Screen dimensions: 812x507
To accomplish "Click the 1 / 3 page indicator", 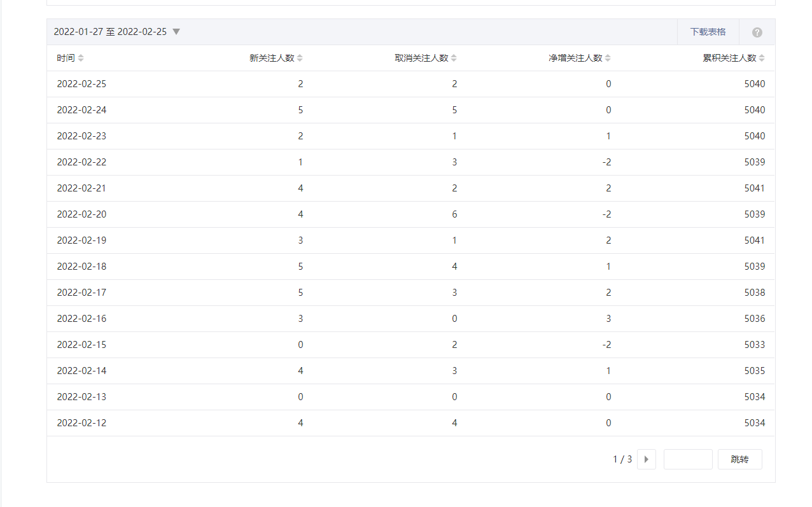I will (622, 459).
